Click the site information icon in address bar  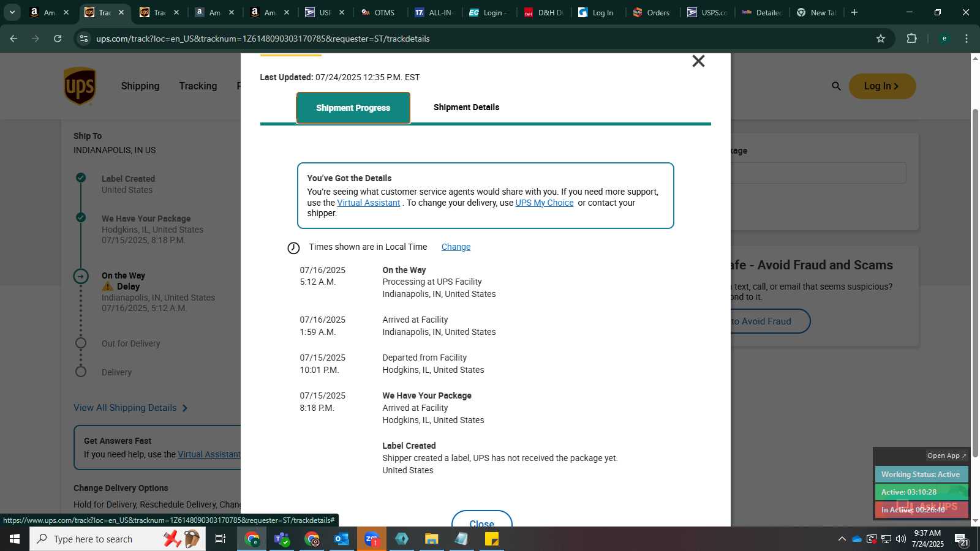[84, 39]
